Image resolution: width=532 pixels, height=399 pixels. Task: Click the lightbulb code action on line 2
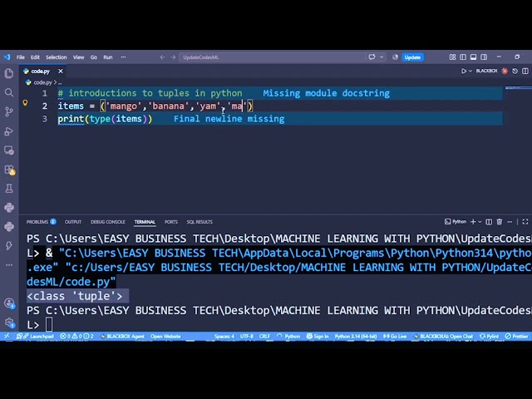[25, 103]
